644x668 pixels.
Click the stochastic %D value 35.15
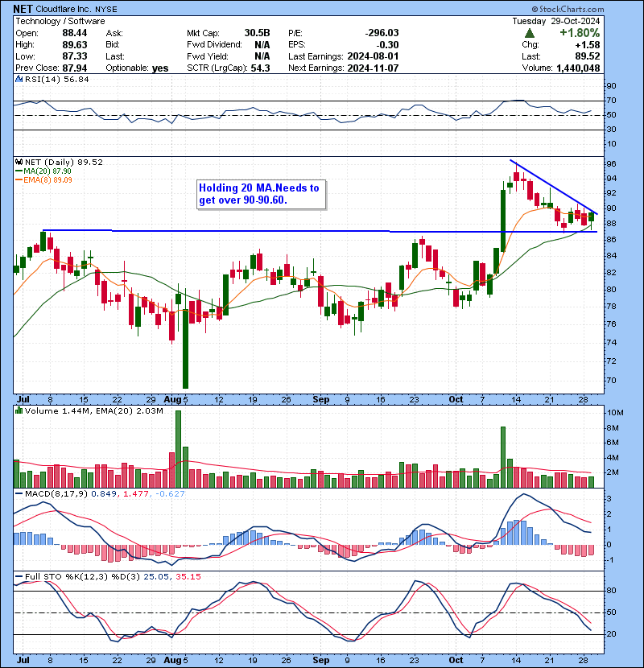pos(188,576)
